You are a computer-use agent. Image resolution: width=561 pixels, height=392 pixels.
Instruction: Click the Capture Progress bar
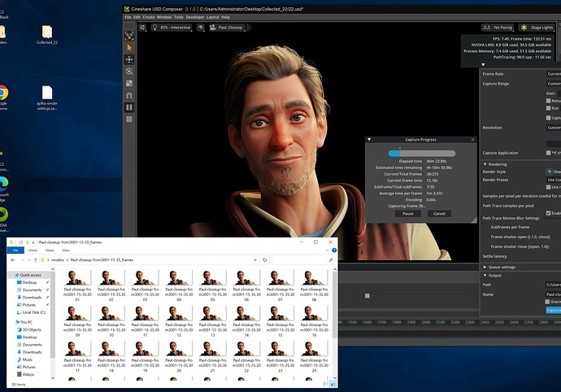[x=421, y=152]
